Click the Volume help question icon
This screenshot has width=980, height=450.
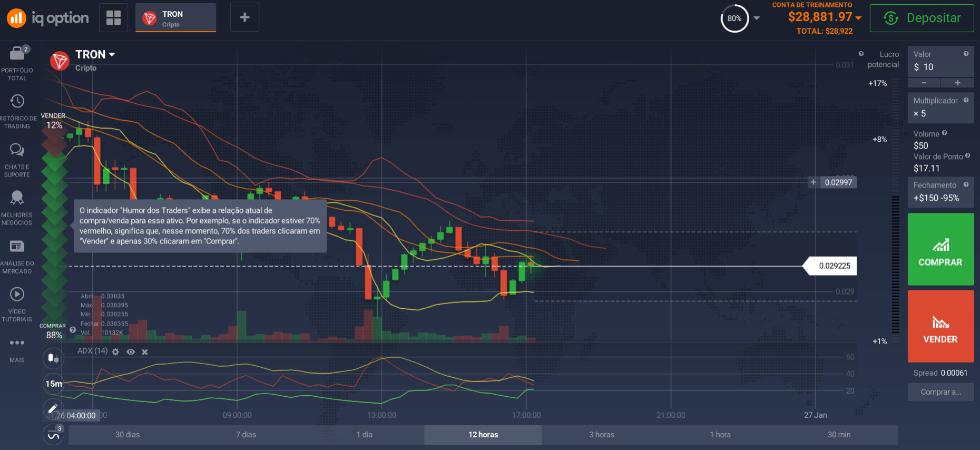point(944,133)
